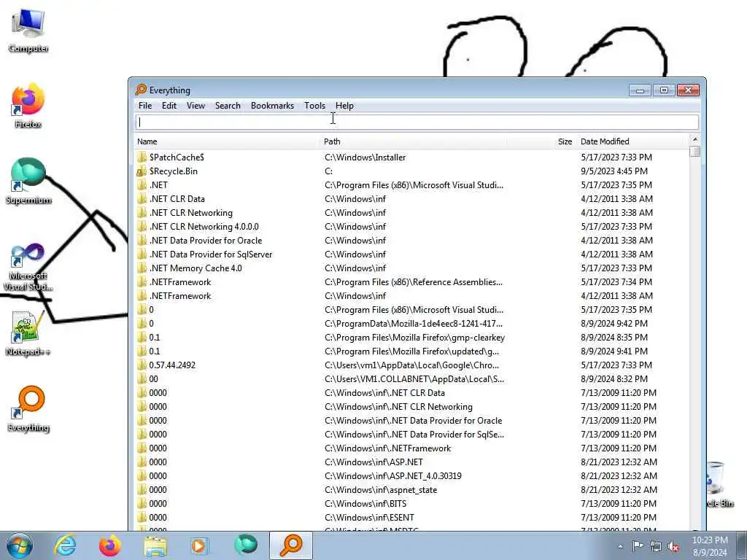Click the results list scroll up arrow
This screenshot has width=747, height=560.
click(x=694, y=139)
